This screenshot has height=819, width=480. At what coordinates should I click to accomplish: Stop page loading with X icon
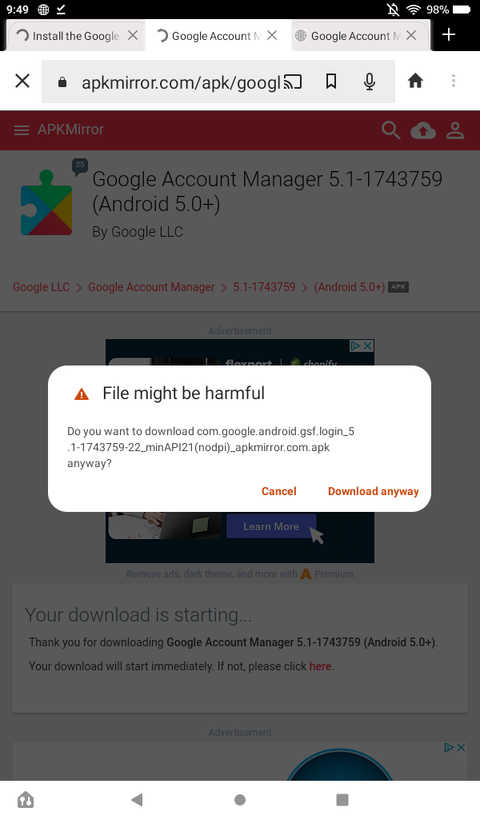click(x=22, y=81)
